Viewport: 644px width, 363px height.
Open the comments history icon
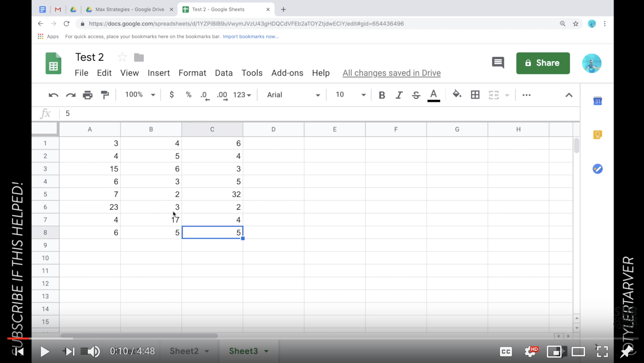[x=498, y=63]
